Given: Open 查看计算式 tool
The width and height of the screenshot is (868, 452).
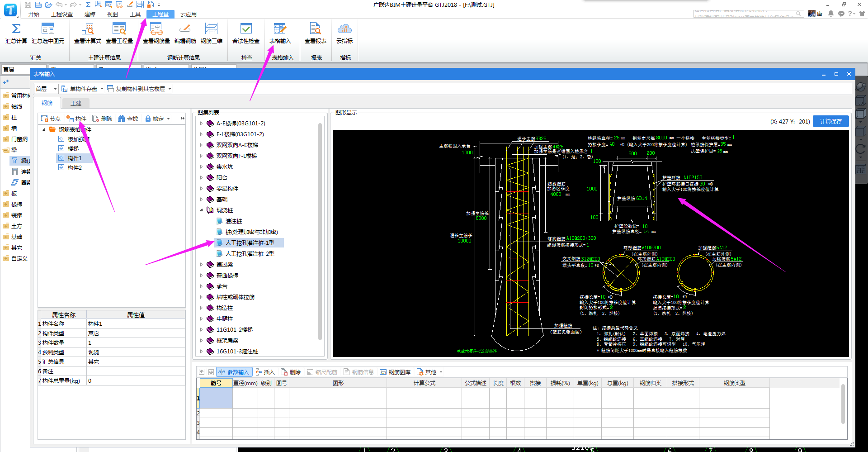Looking at the screenshot, I should tap(88, 33).
